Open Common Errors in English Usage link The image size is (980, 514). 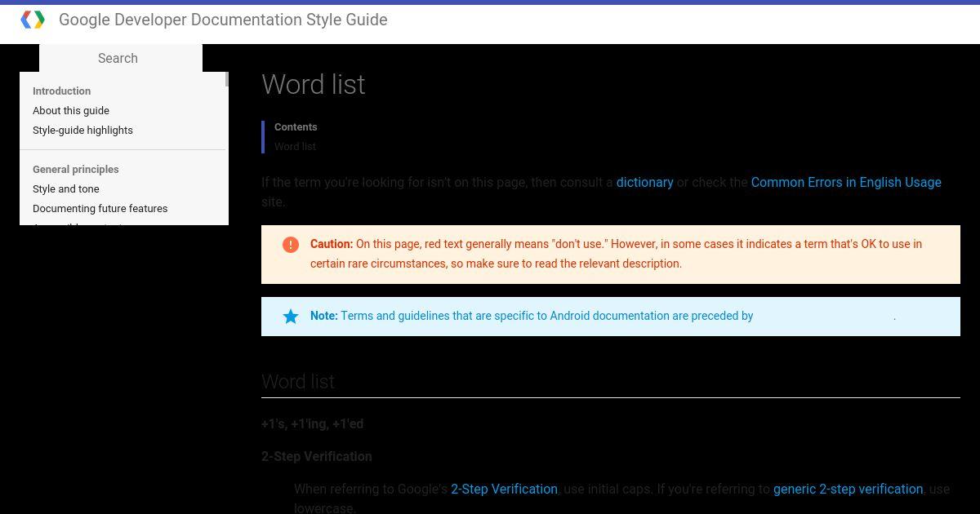tap(846, 182)
